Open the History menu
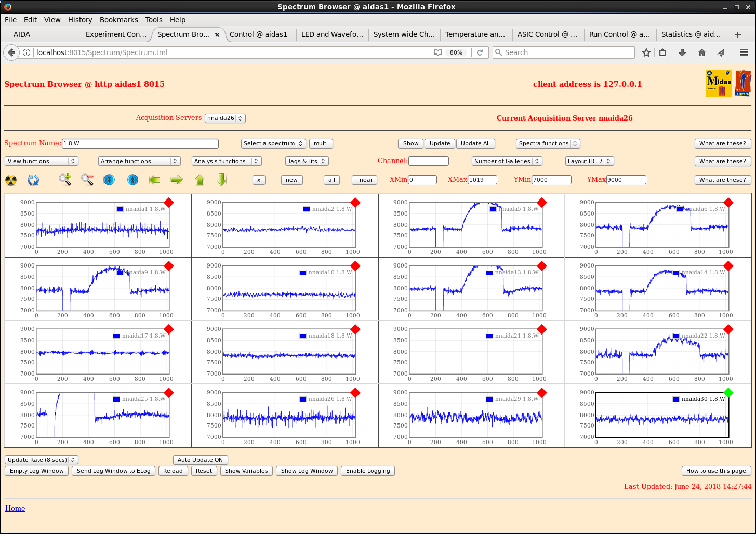Image resolution: width=756 pixels, height=534 pixels. click(x=80, y=20)
